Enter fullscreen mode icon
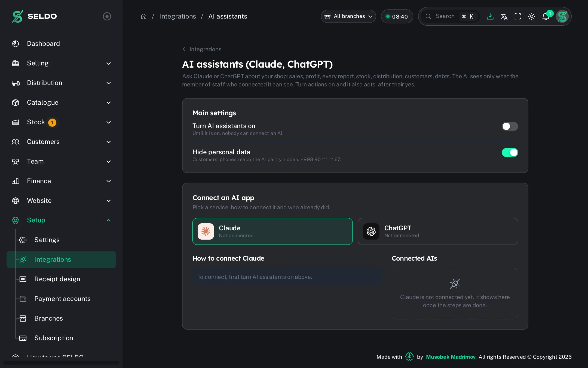The width and height of the screenshot is (588, 368). click(x=518, y=16)
